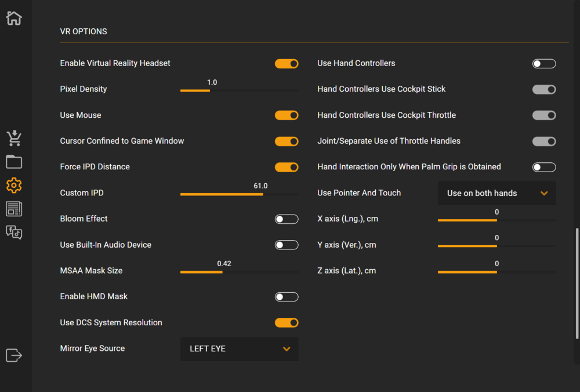The height and width of the screenshot is (392, 580).
Task: Click the Pixel Density slider
Action: coord(239,90)
